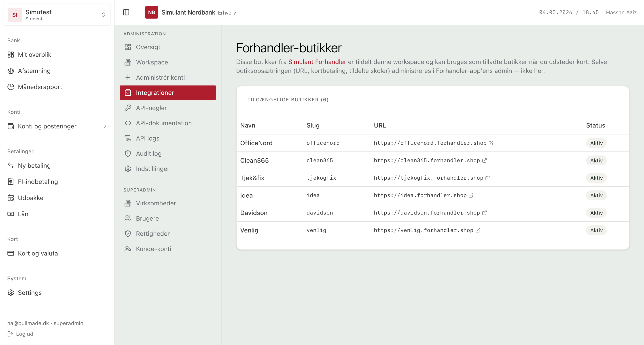Screen dimensions: 644x345
Task: Click the Venlig shop name
Action: coord(249,230)
